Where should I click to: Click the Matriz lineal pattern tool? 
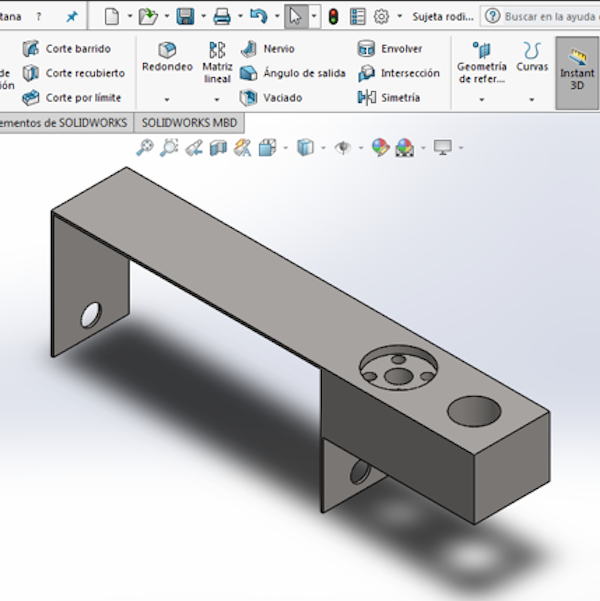(x=217, y=62)
